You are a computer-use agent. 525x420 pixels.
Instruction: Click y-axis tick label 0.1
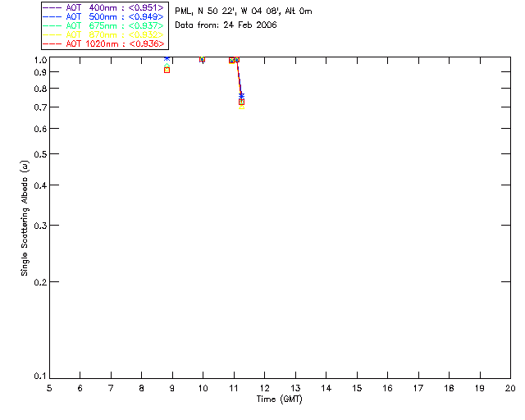(40, 377)
